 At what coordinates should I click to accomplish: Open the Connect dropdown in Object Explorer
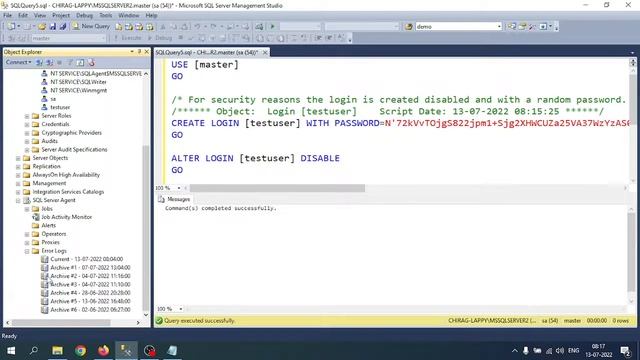[18, 62]
